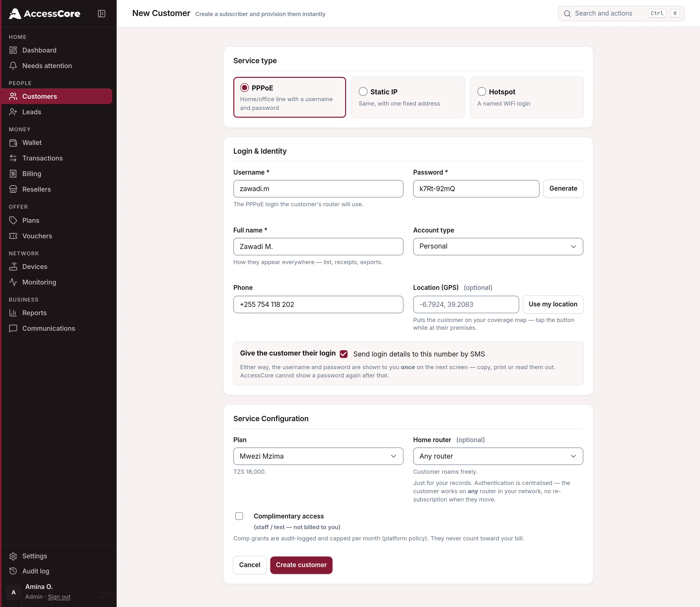Open the Plan dropdown showing Mwezi Mzima
Screen dimensions: 700x607
point(318,456)
